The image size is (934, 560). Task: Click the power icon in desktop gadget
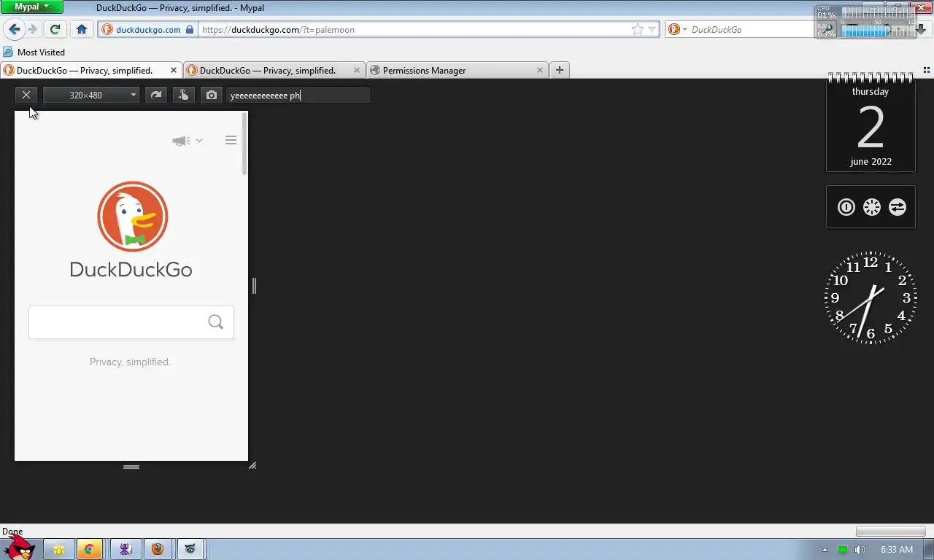click(x=846, y=207)
